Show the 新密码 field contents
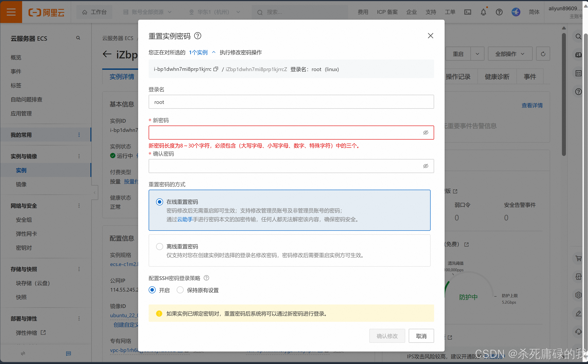Viewport: 588px width, 364px height. (x=426, y=133)
